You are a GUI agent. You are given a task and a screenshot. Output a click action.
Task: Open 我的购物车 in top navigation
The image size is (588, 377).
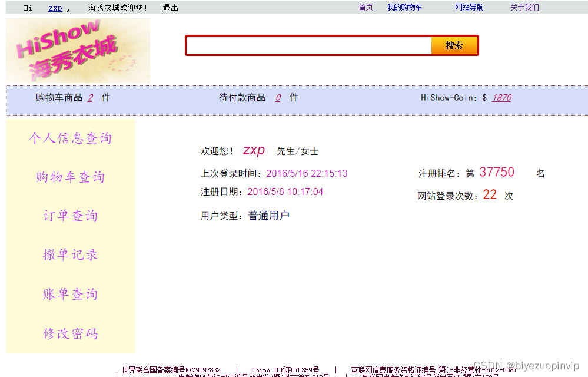pyautogui.click(x=404, y=7)
